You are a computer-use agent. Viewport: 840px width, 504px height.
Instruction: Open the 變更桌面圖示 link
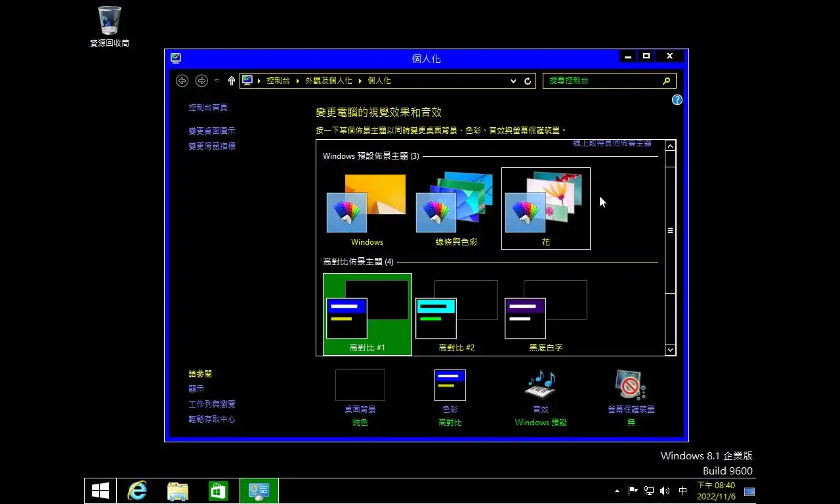click(212, 131)
